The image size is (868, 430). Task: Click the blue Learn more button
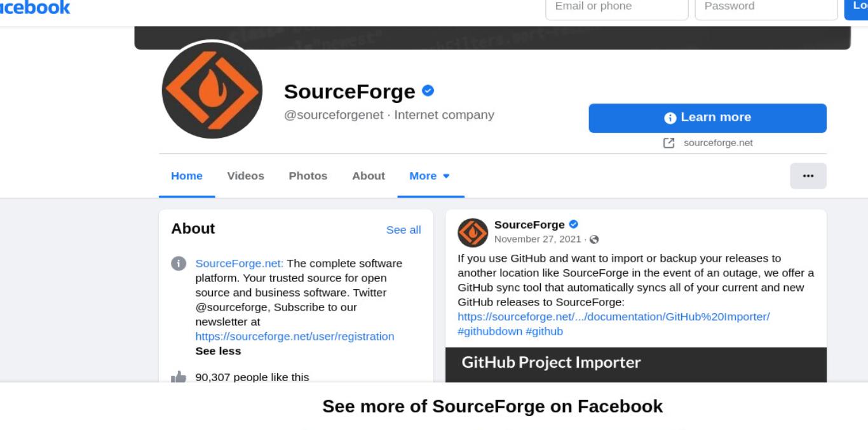coord(707,118)
